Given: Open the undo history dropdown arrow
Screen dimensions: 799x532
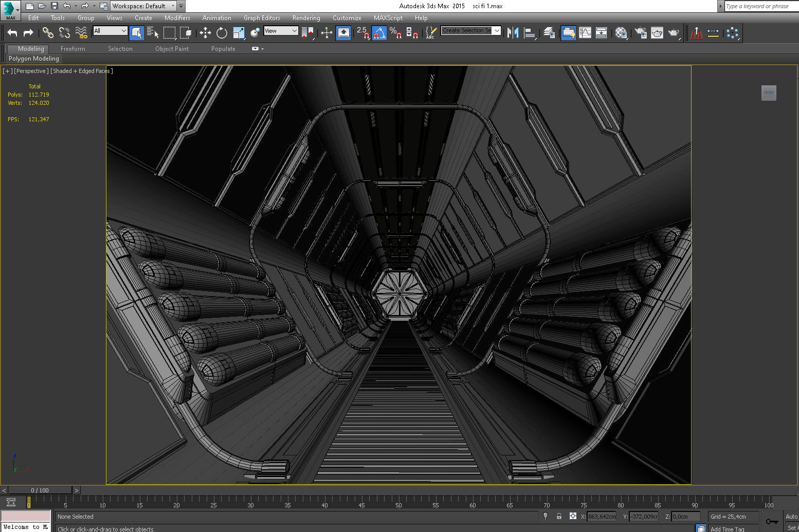Looking at the screenshot, I should (x=75, y=6).
